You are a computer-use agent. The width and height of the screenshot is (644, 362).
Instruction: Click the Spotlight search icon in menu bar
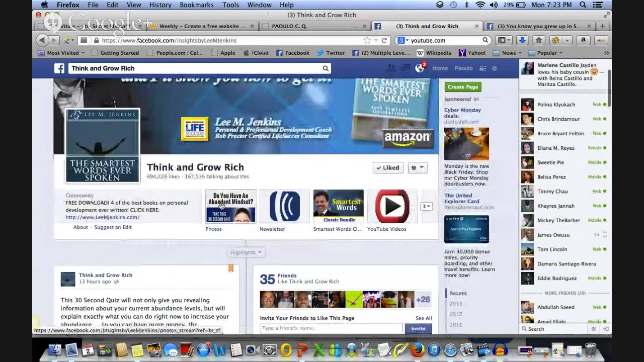click(583, 5)
